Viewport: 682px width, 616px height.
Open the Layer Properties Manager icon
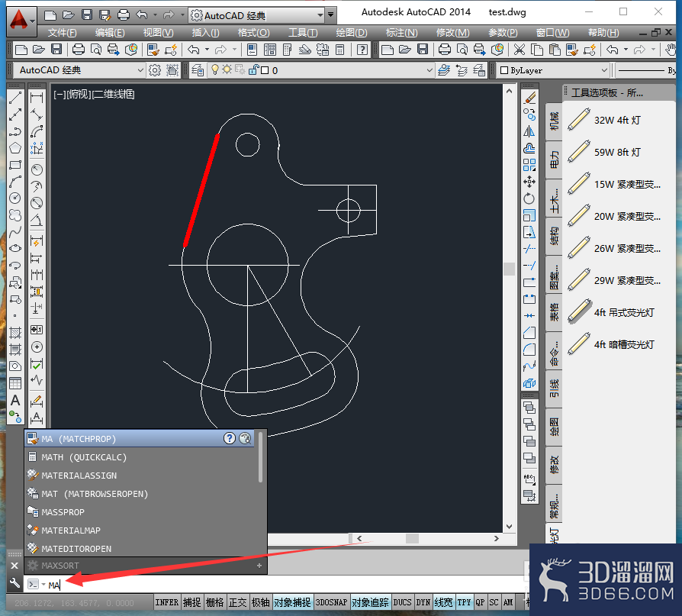coord(198,70)
